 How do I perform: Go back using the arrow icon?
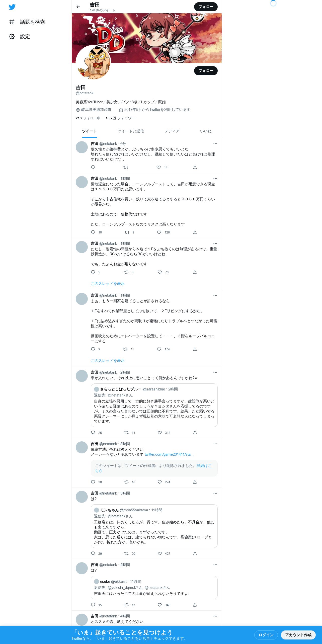pos(78,7)
